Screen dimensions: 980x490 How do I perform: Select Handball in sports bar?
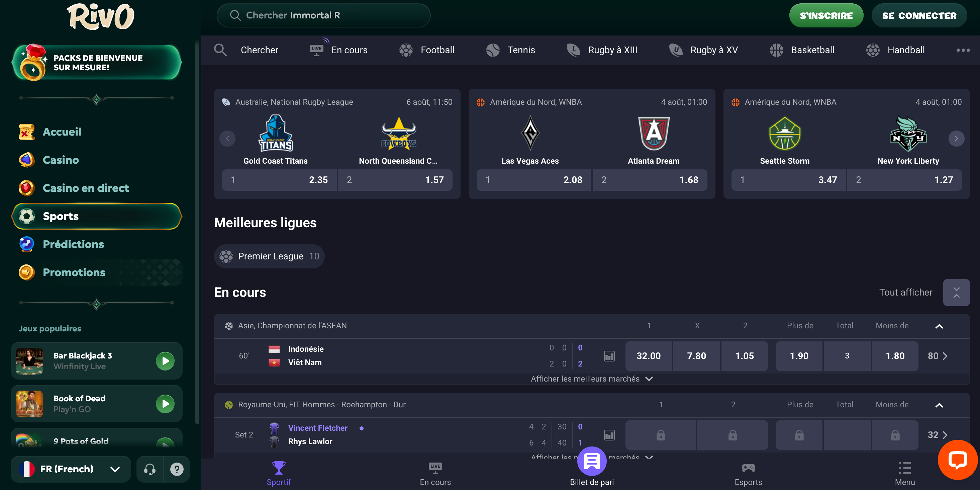[895, 50]
